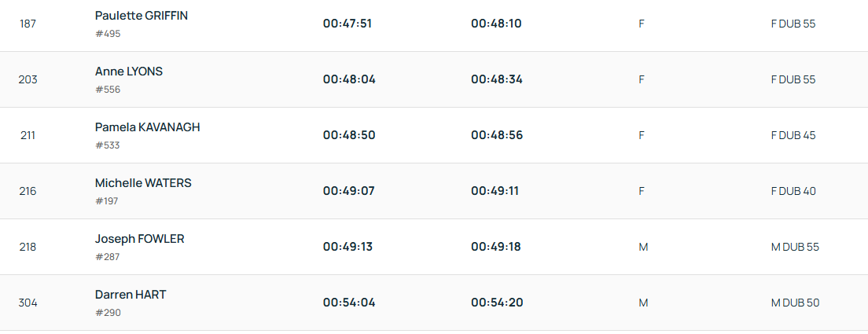Click bib number #287

pyautogui.click(x=108, y=257)
